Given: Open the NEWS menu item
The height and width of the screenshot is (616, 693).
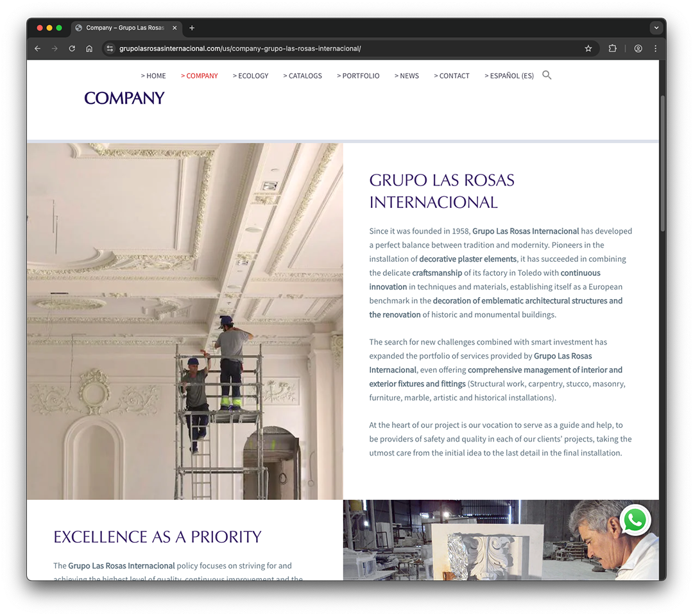Looking at the screenshot, I should click(407, 76).
